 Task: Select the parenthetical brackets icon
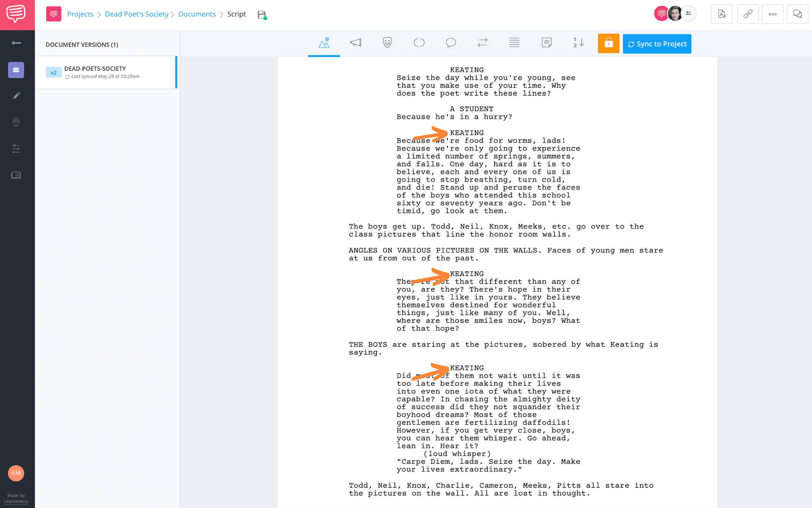coord(419,43)
